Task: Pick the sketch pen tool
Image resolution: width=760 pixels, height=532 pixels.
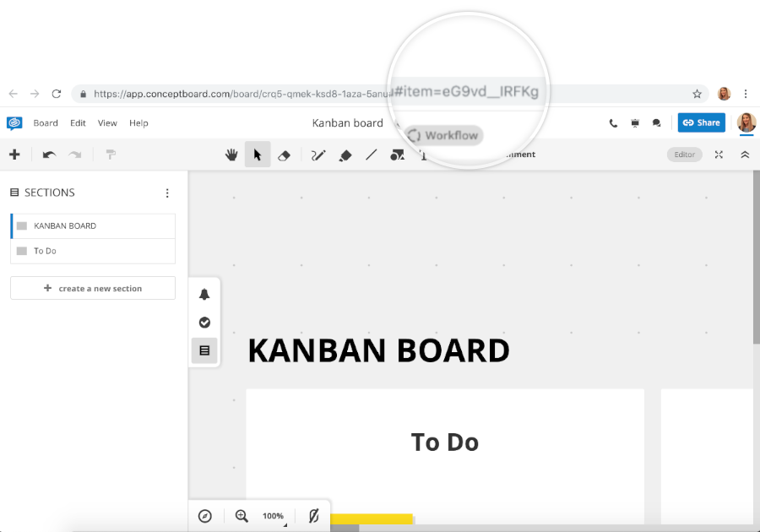Action: point(318,155)
